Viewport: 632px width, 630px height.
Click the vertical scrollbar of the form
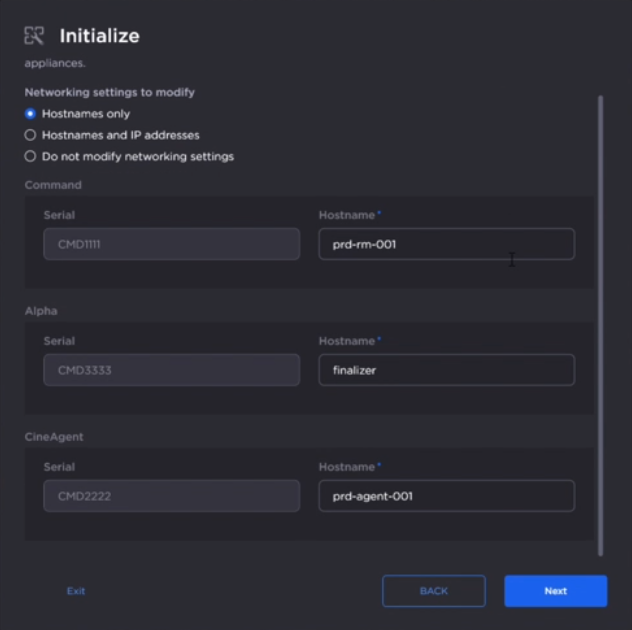coord(601,326)
